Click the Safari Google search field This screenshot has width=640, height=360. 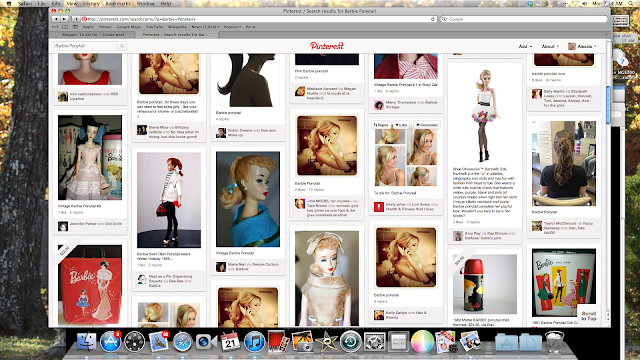coord(524,19)
